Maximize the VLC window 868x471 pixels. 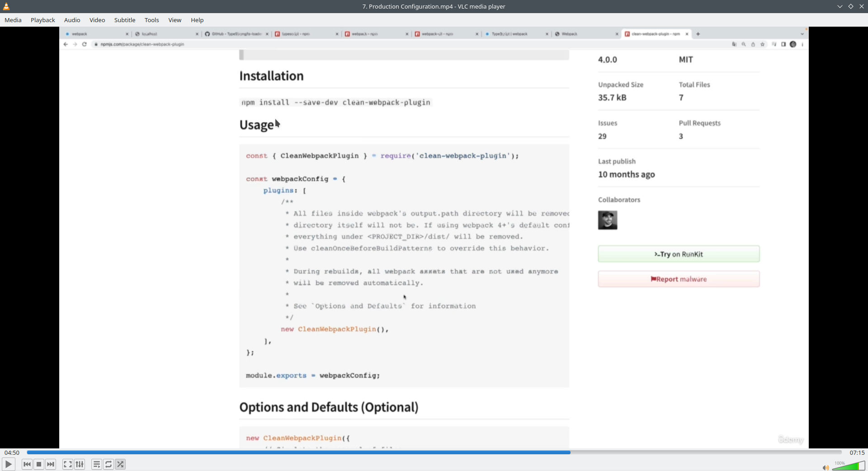[851, 6]
